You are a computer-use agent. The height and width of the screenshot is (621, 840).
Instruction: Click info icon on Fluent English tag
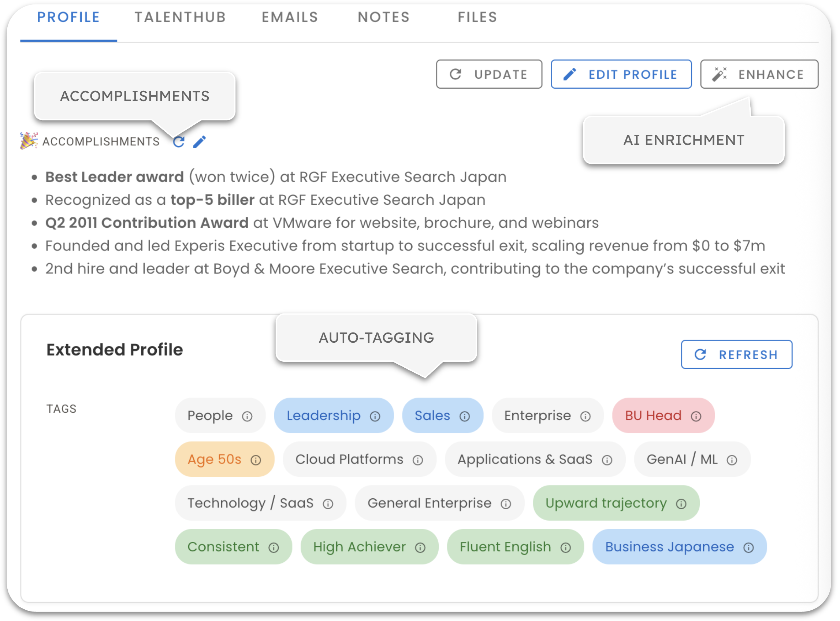point(566,548)
